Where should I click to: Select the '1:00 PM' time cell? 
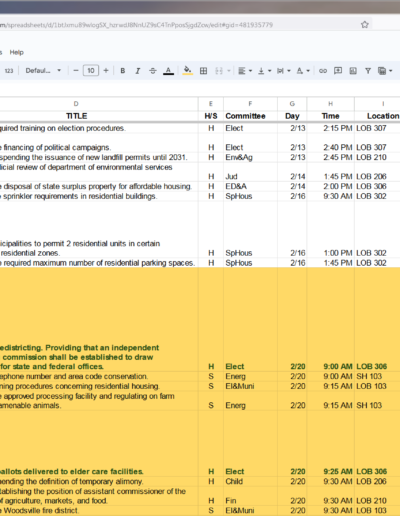click(x=331, y=229)
